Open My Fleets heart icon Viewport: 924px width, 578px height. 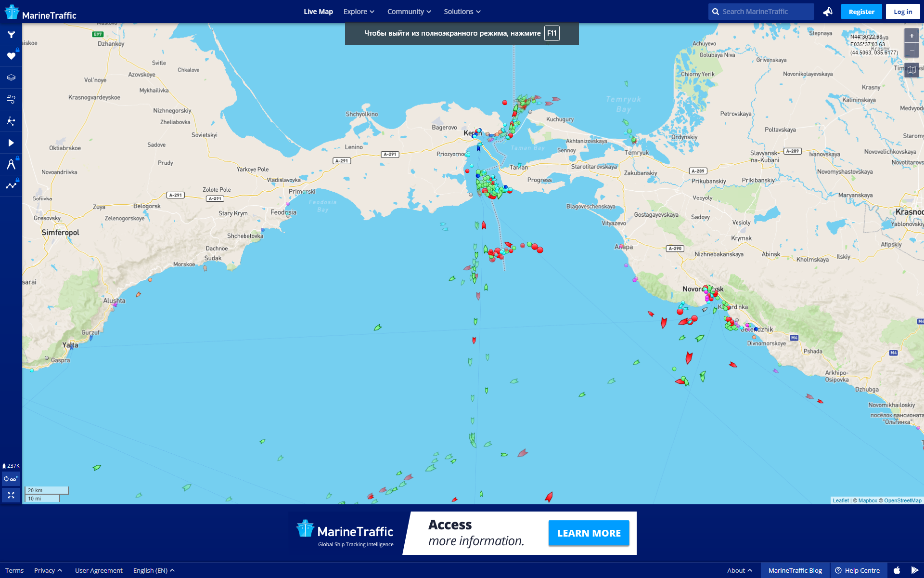tap(11, 56)
